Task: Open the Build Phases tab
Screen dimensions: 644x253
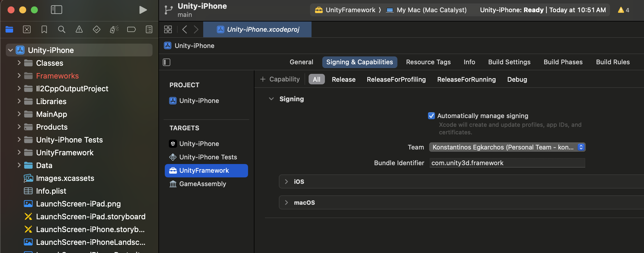Action: tap(563, 62)
